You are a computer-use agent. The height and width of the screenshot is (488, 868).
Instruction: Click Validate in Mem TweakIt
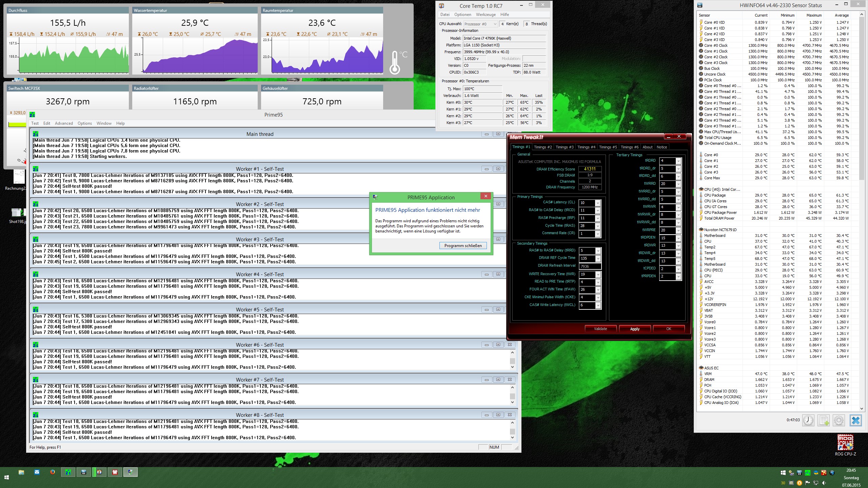coord(600,329)
